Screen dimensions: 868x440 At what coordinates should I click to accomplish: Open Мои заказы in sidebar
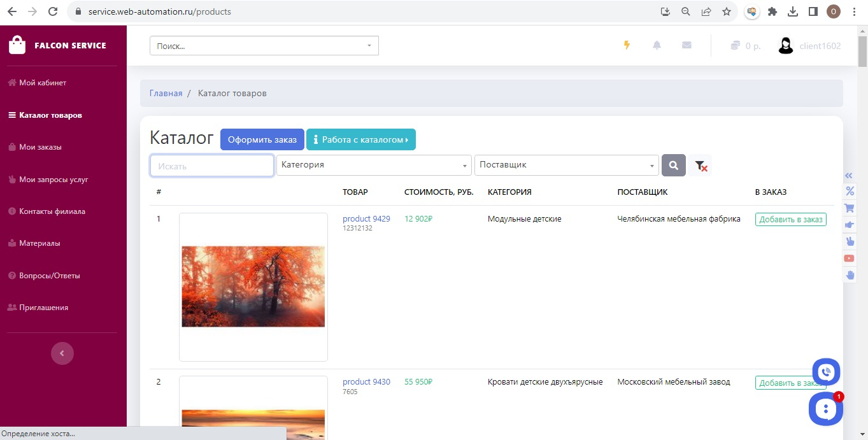[40, 147]
